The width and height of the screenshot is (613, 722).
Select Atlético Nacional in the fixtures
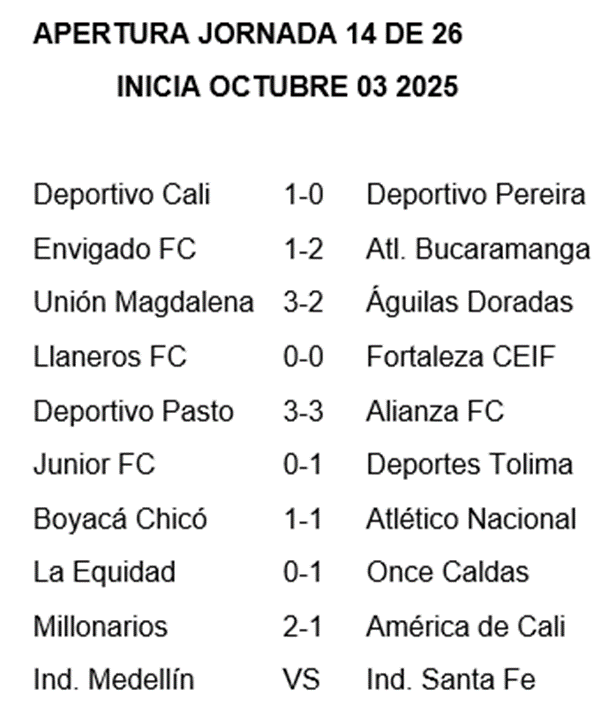pyautogui.click(x=472, y=519)
